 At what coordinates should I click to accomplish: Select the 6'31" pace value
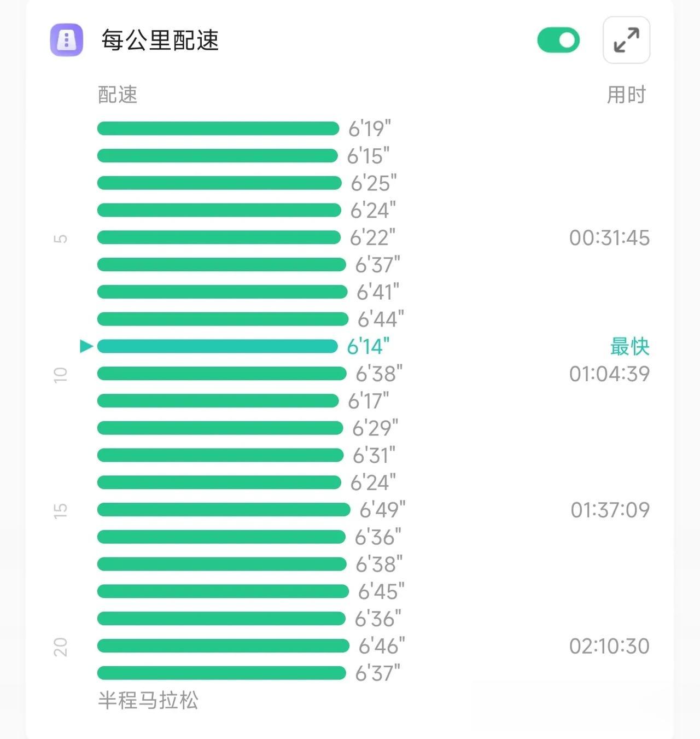(374, 455)
